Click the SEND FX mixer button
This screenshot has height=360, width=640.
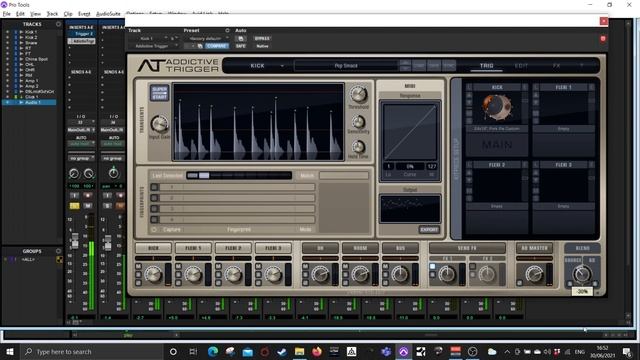(x=467, y=248)
